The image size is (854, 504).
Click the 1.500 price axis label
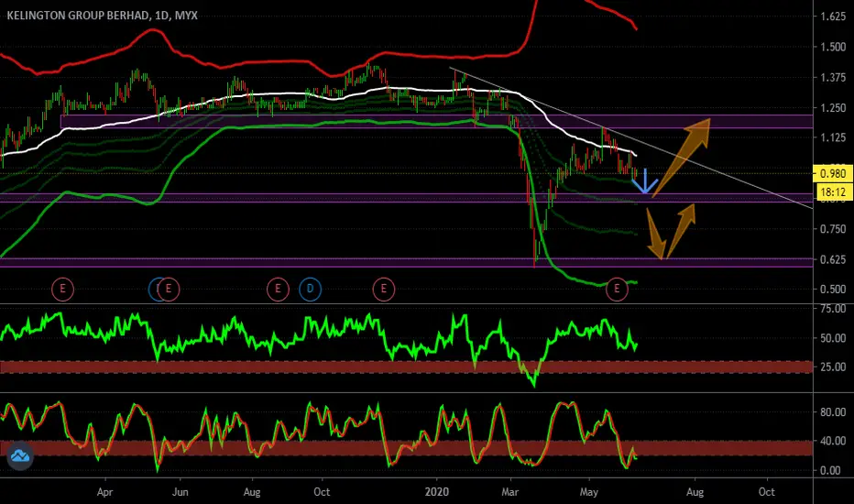[x=833, y=47]
